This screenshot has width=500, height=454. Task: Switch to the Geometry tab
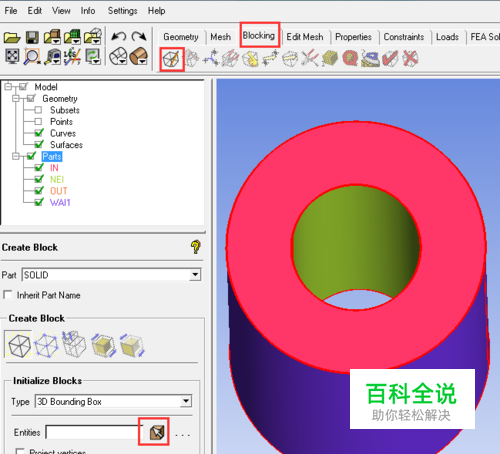click(x=181, y=37)
